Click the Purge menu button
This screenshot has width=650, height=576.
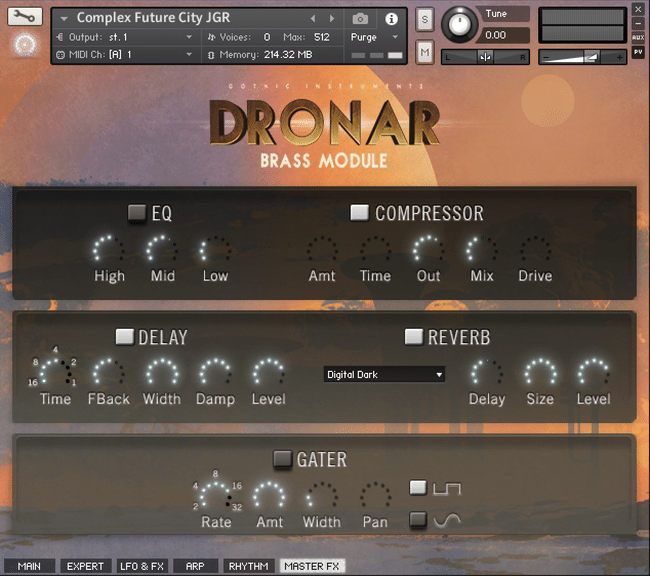coord(374,37)
